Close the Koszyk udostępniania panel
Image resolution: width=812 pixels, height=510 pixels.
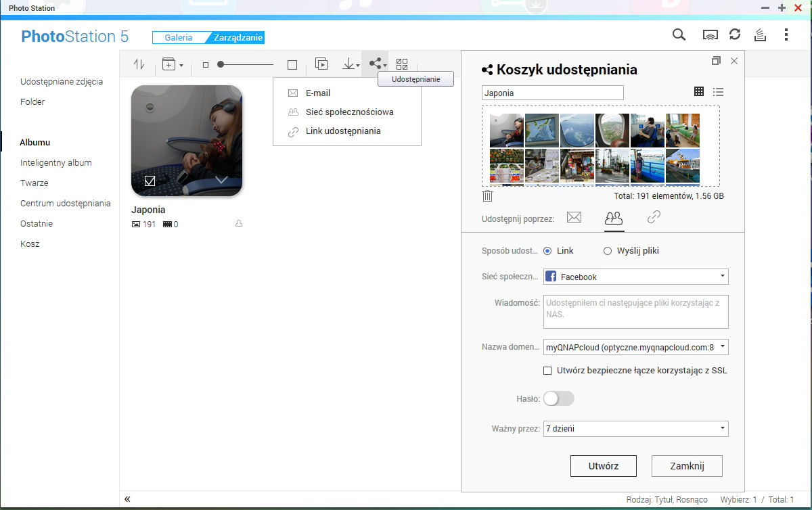click(734, 61)
